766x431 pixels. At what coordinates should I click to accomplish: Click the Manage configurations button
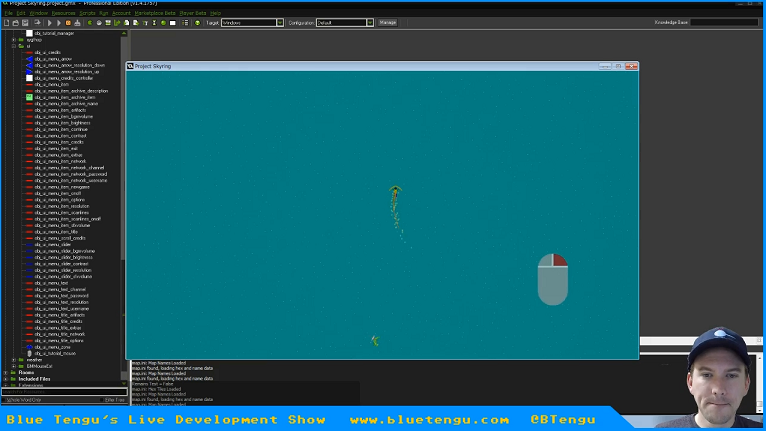pyautogui.click(x=388, y=22)
